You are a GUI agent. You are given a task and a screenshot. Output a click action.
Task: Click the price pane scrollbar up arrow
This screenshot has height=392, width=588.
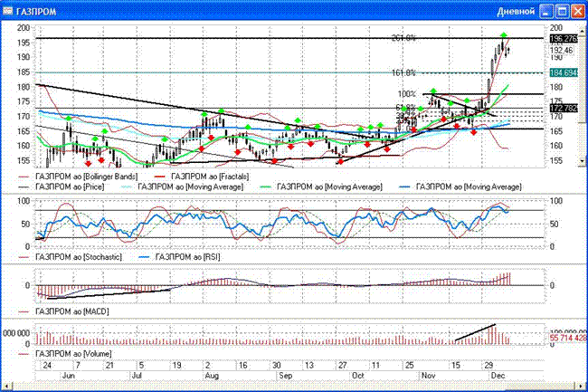(583, 31)
